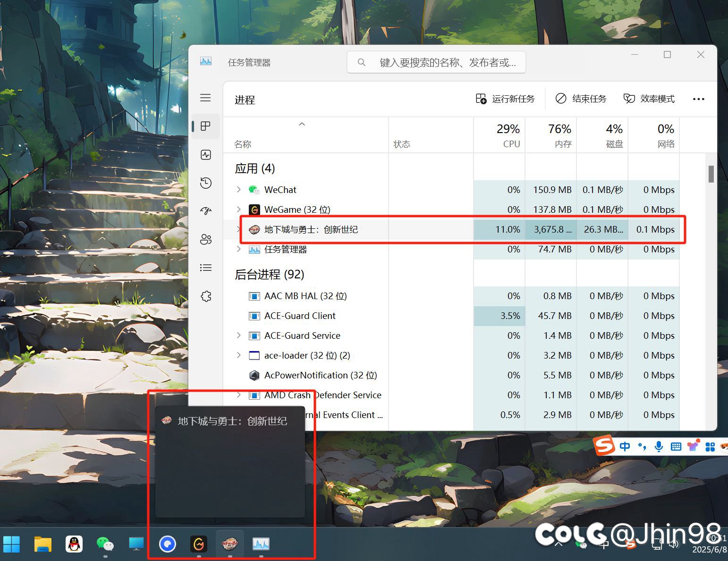This screenshot has height=561, width=728.
Task: Open the Details list page from sidebar
Action: tap(206, 268)
